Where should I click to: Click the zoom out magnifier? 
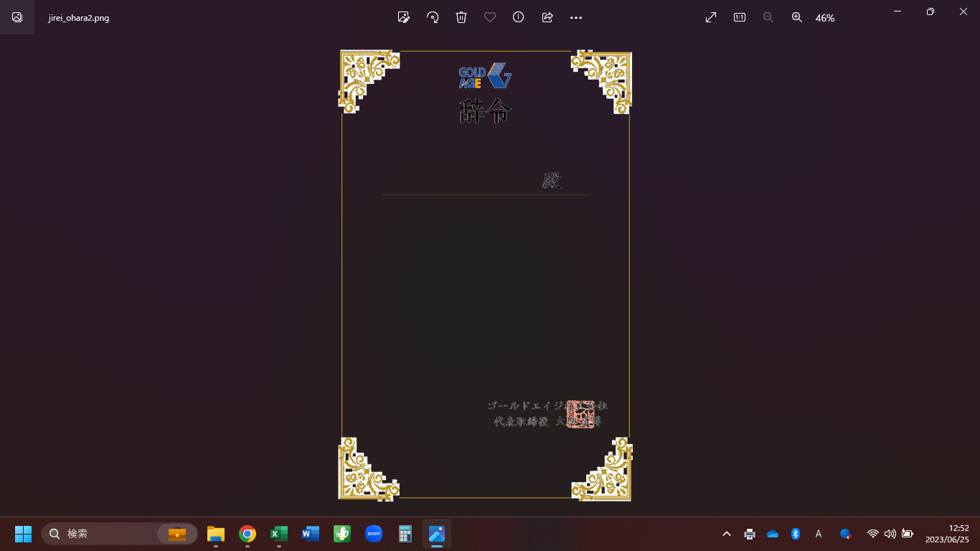coord(768,17)
